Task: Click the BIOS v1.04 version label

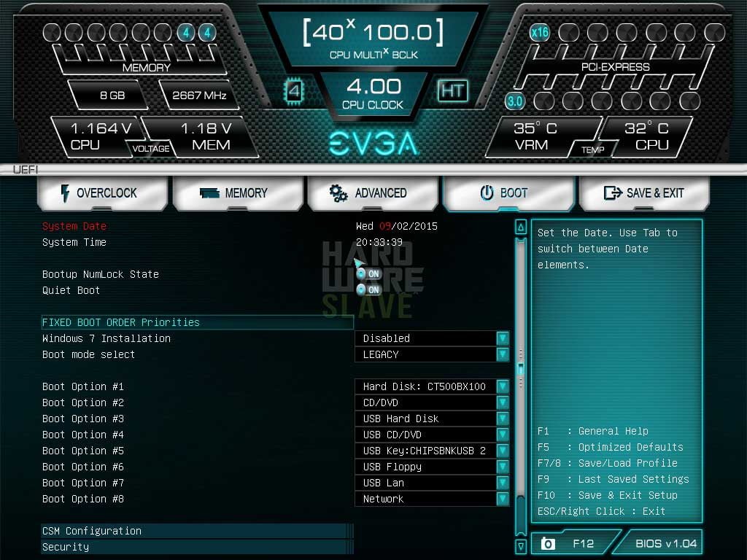Action: click(666, 543)
